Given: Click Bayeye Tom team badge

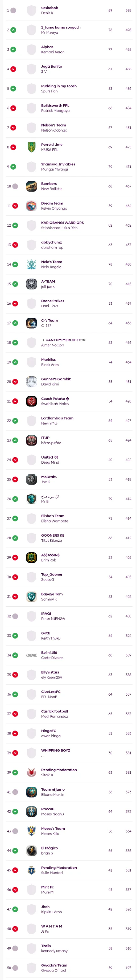Looking at the screenshot, I should click(31, 596).
